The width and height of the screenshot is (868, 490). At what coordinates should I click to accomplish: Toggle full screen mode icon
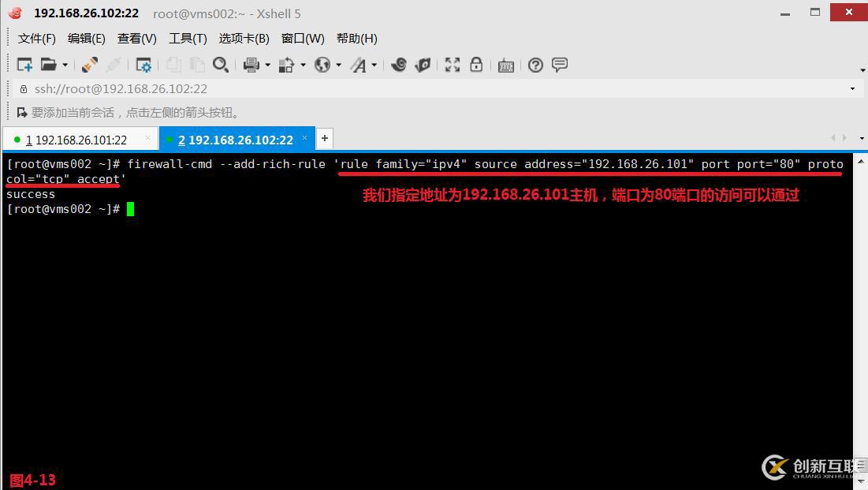click(452, 65)
